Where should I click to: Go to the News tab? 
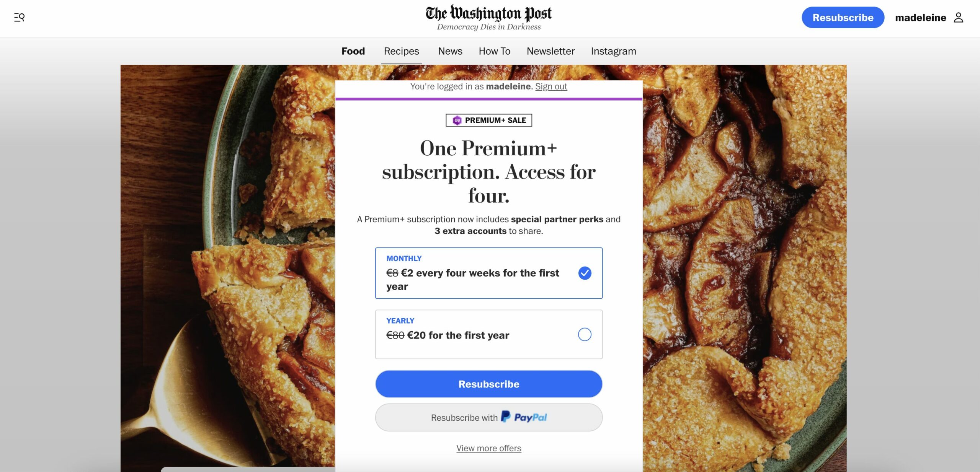[450, 51]
